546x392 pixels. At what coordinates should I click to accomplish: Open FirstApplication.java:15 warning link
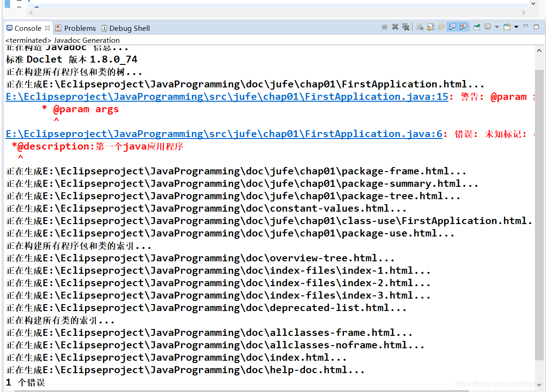click(227, 97)
